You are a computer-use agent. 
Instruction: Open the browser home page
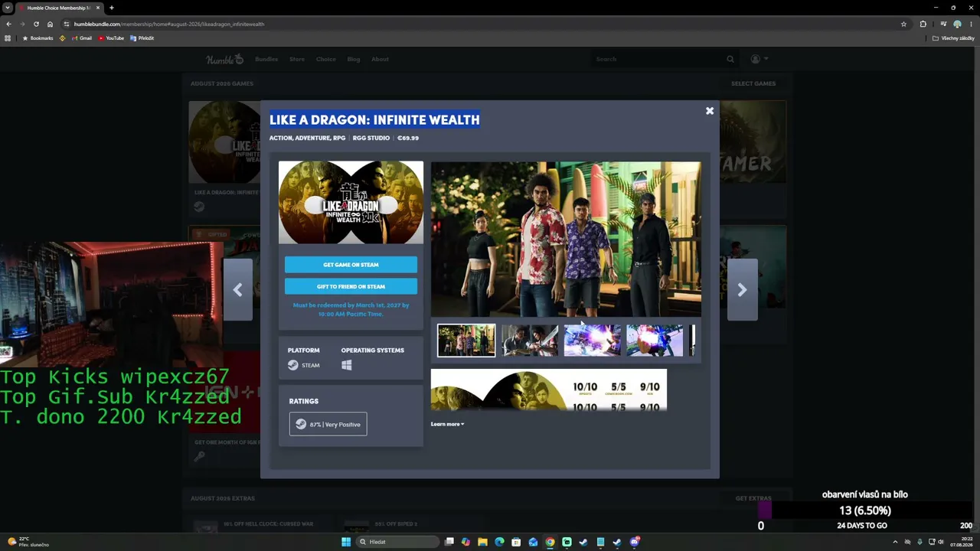[51, 24]
